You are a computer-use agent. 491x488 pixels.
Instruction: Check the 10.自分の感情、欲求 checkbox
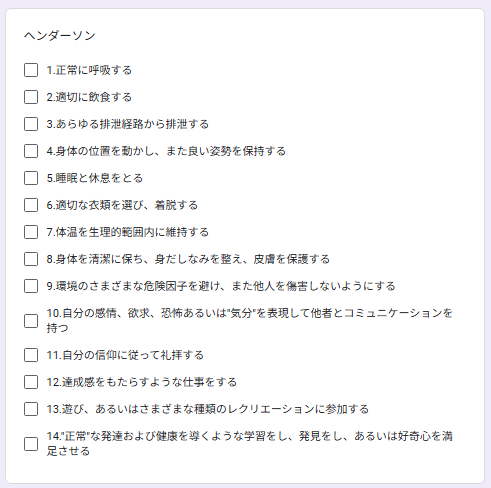pos(31,321)
